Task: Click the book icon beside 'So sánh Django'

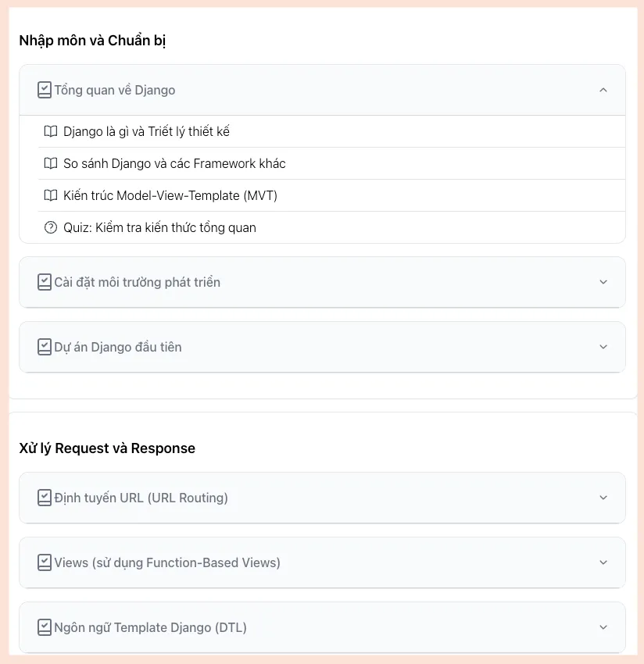Action: click(x=51, y=163)
